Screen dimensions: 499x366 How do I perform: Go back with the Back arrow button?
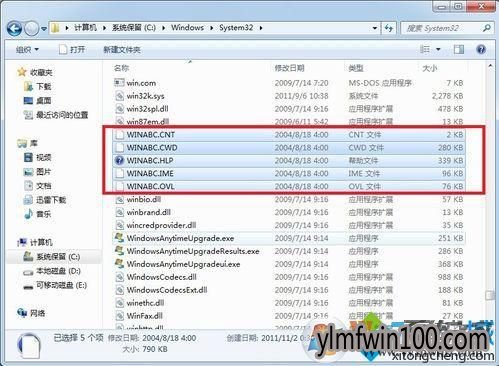tap(15, 29)
